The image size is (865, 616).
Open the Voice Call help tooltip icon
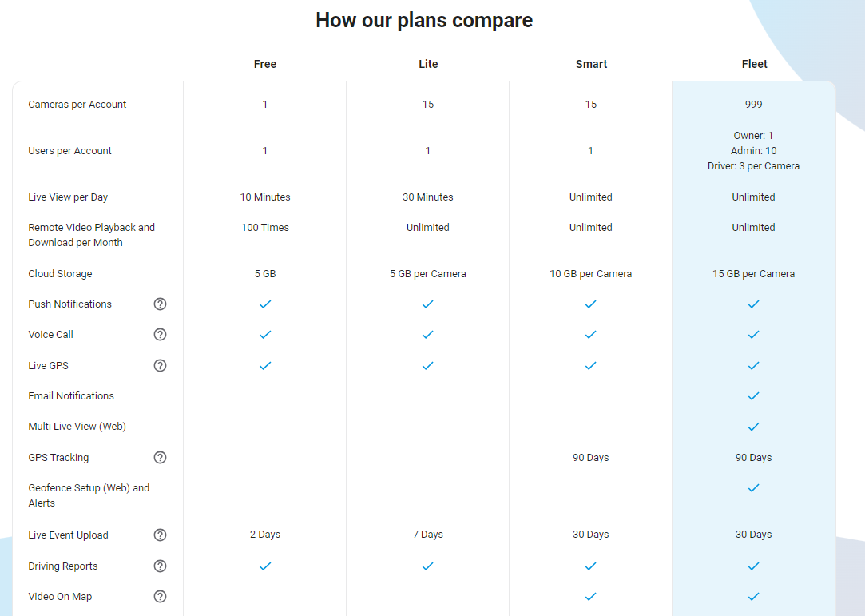pos(160,335)
